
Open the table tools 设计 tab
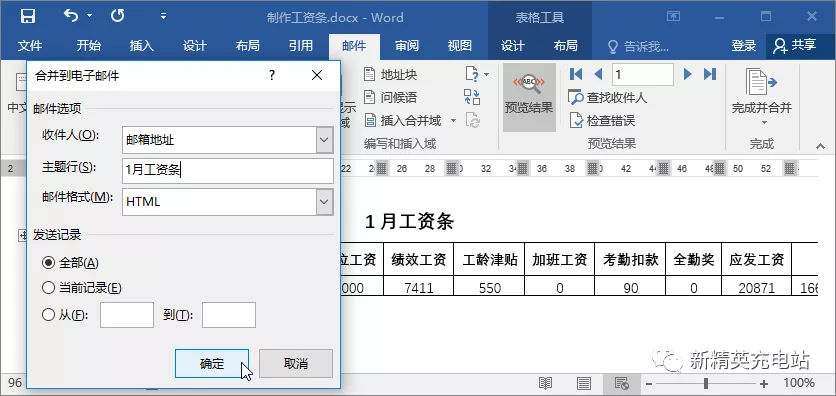click(512, 46)
